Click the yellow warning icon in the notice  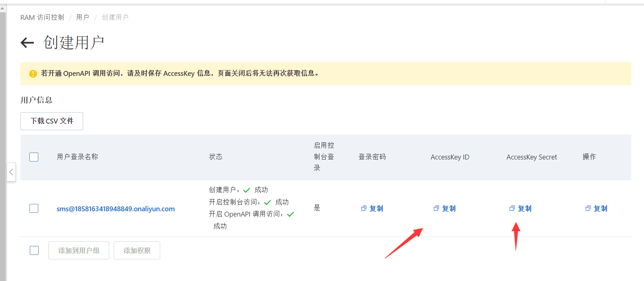33,74
